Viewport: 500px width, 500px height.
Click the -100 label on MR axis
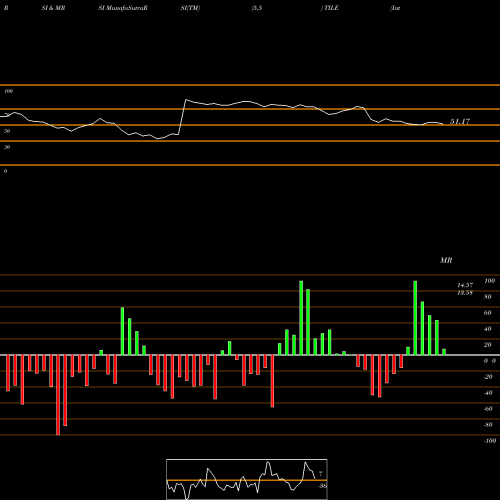coord(490,441)
